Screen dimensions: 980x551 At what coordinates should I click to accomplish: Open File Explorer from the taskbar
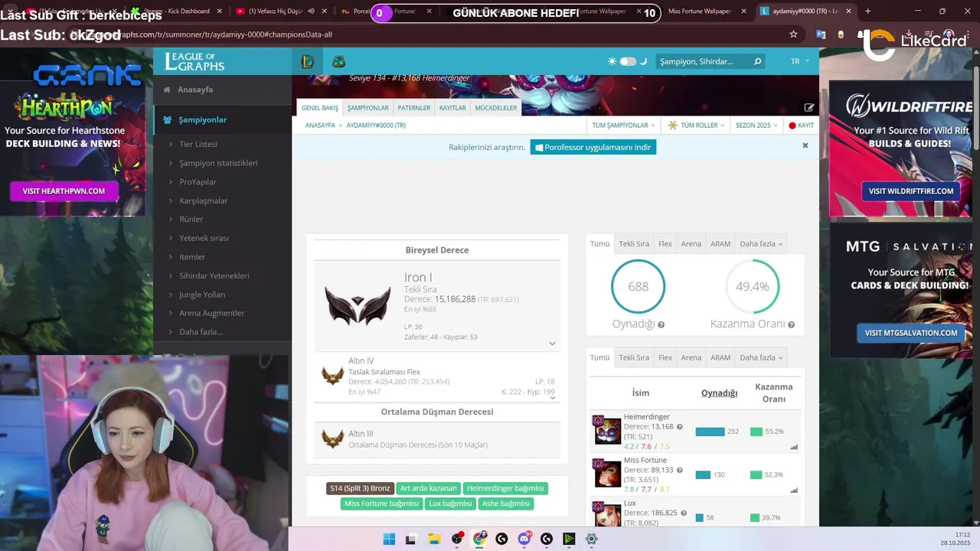(433, 539)
